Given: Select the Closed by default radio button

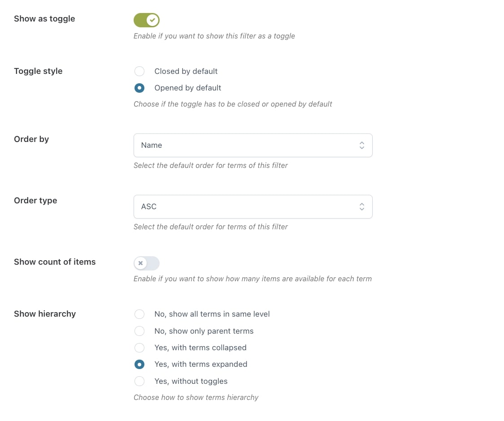Looking at the screenshot, I should click(x=139, y=71).
